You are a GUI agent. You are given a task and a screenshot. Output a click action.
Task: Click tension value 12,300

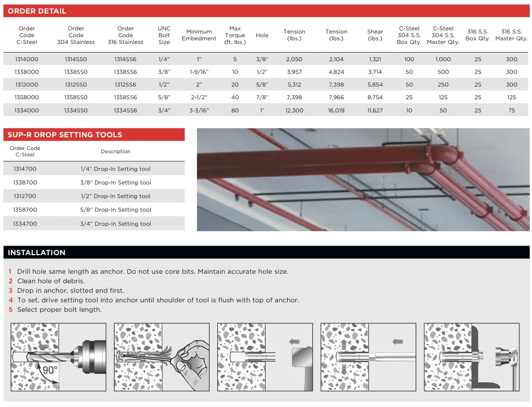pos(294,111)
